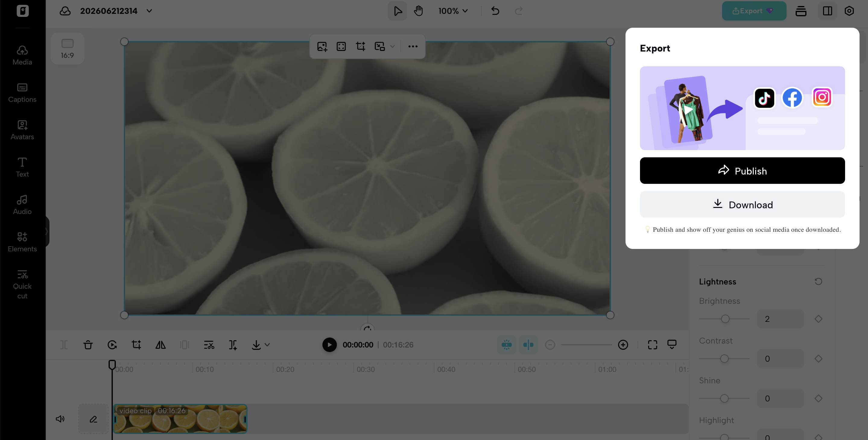Delete the selected clip with trash icon
This screenshot has height=440, width=868.
tap(88, 345)
